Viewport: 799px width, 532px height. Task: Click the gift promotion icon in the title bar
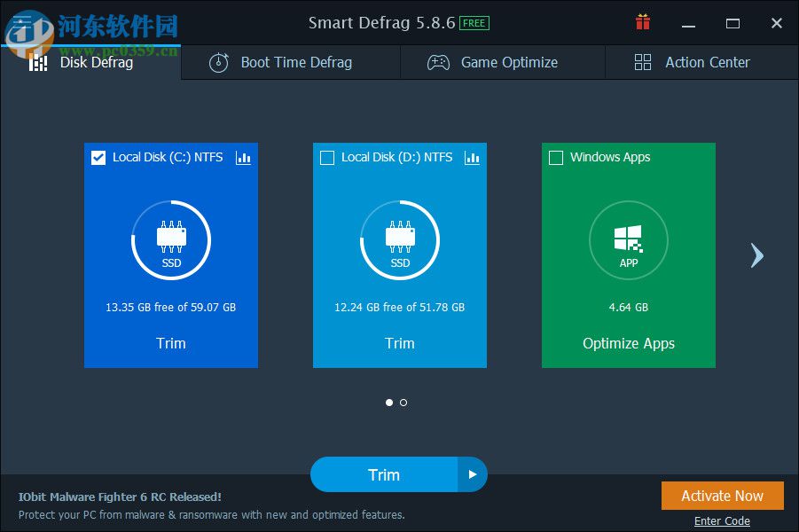point(642,22)
